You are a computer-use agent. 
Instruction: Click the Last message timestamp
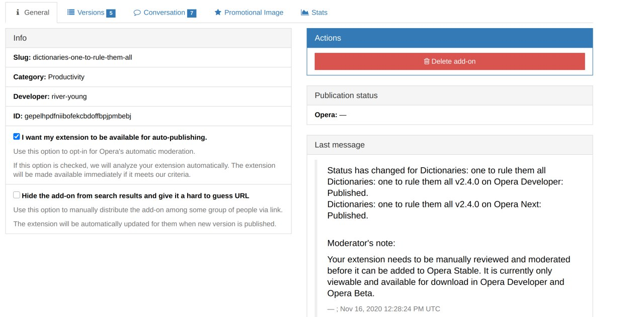(x=384, y=309)
